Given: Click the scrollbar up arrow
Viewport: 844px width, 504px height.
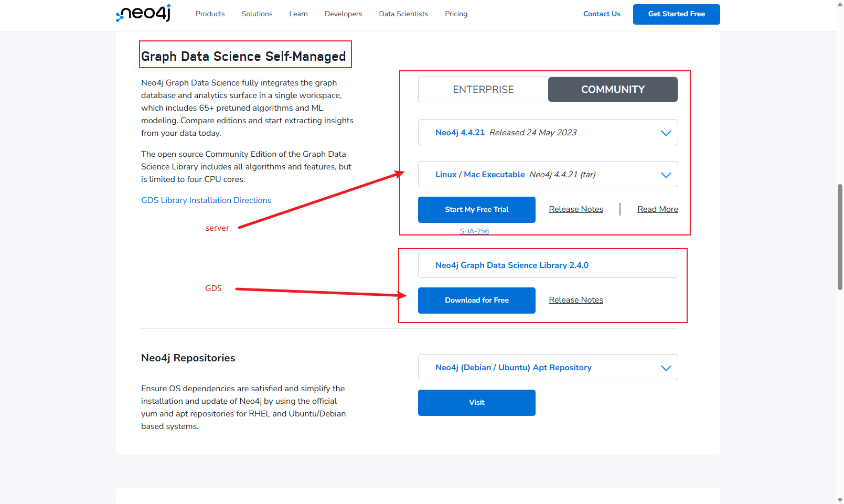Looking at the screenshot, I should click(x=840, y=4).
